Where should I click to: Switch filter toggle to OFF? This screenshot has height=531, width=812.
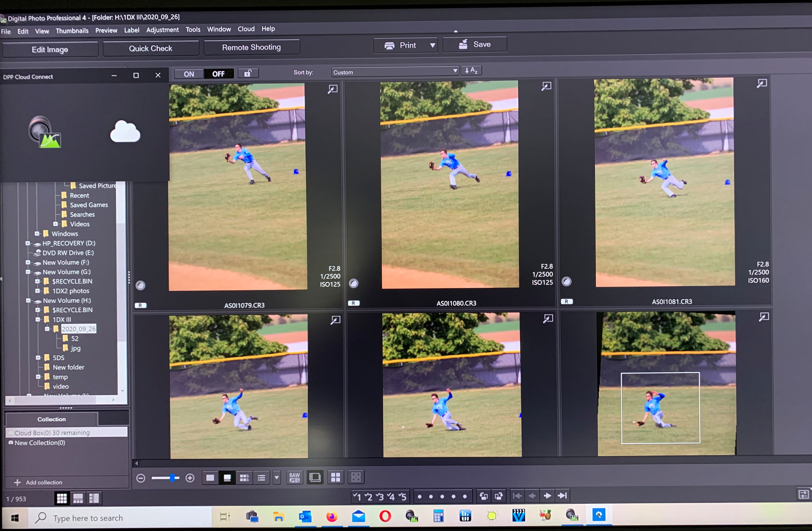[x=218, y=74]
